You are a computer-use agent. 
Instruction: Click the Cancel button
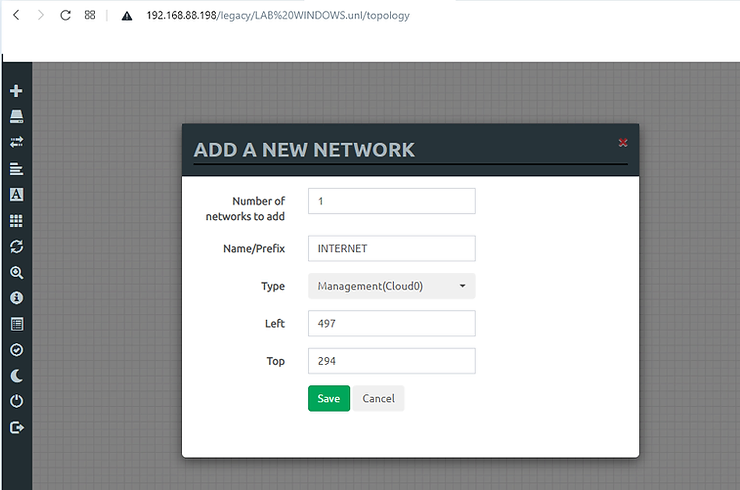[x=378, y=398]
